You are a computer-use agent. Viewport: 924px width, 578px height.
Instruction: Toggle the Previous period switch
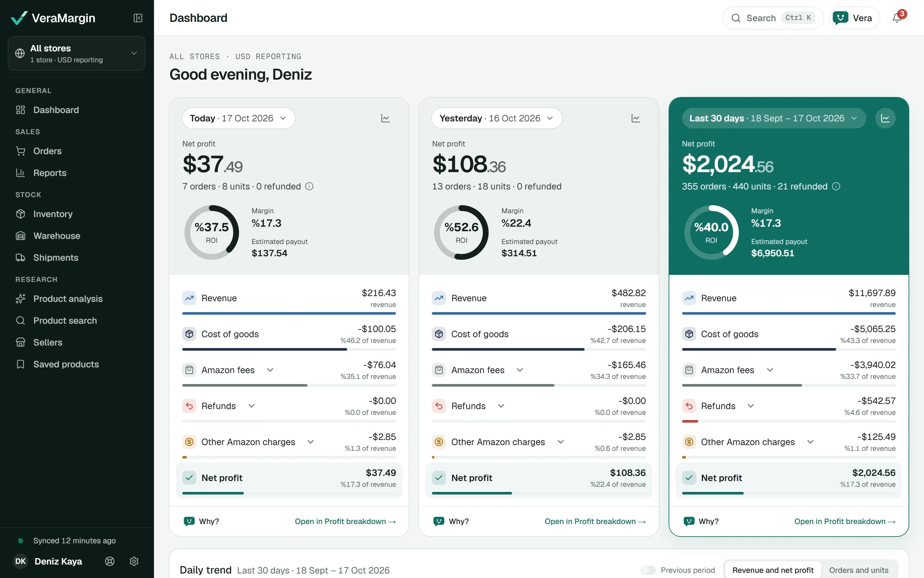[x=647, y=570]
